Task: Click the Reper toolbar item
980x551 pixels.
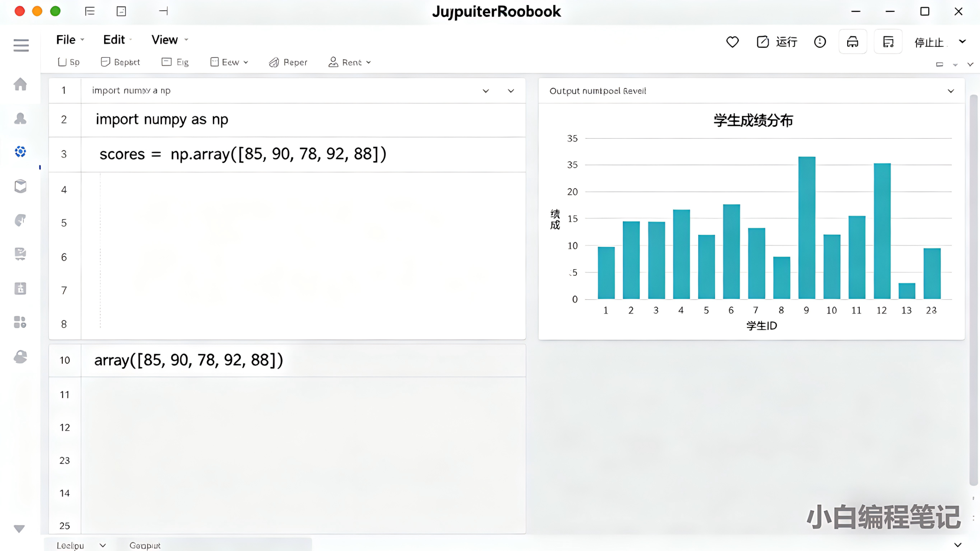Action: (x=288, y=62)
